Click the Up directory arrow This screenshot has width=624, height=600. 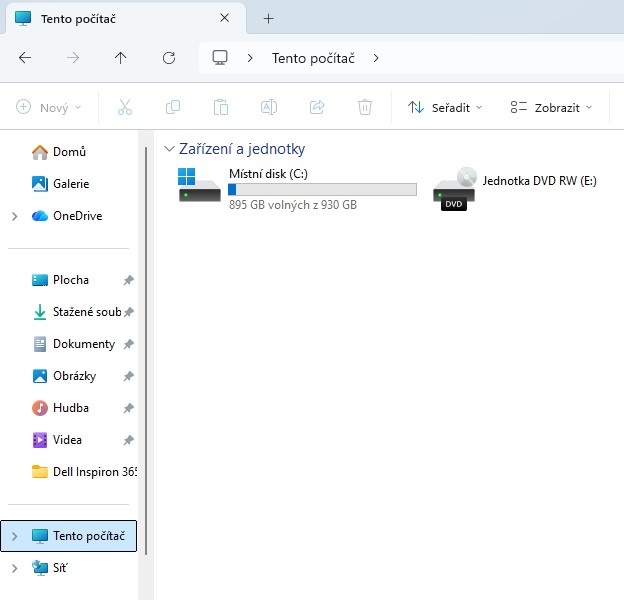tap(121, 58)
